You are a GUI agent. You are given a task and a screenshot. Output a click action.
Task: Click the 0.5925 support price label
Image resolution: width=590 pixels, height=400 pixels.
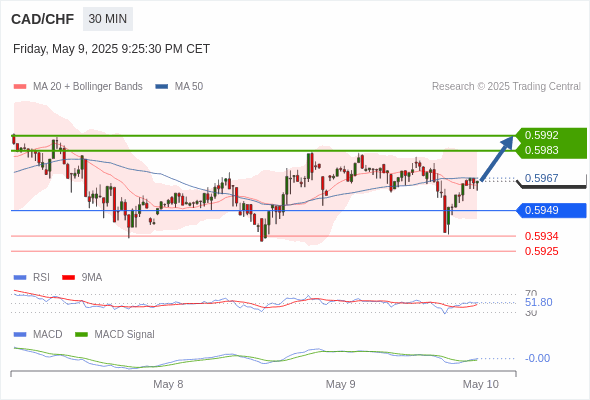[x=541, y=251]
